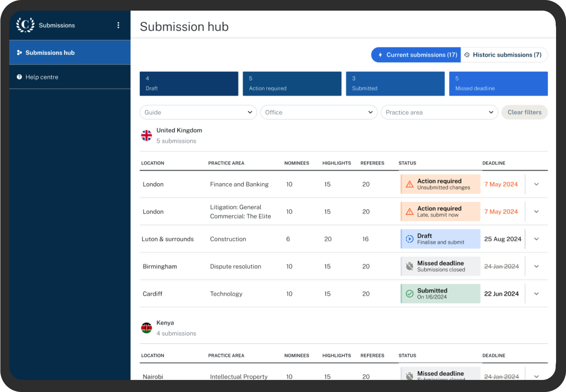Click the struck-through 24 Jan 2024 Birmingham deadline

tap(501, 267)
